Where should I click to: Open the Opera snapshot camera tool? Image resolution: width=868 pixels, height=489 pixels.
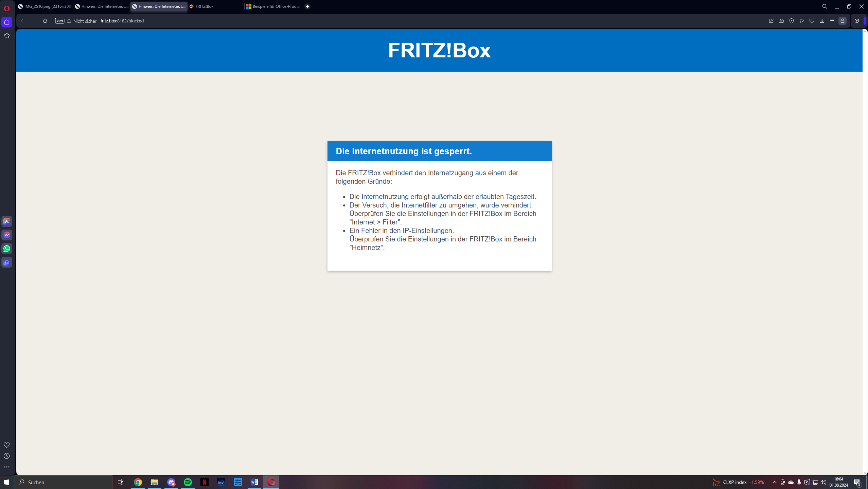pyautogui.click(x=781, y=21)
